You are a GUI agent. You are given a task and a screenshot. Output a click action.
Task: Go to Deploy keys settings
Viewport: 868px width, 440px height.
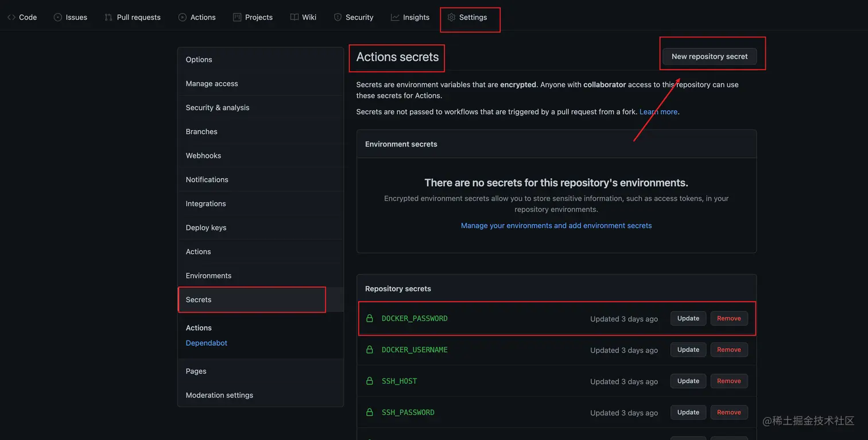(x=261, y=227)
